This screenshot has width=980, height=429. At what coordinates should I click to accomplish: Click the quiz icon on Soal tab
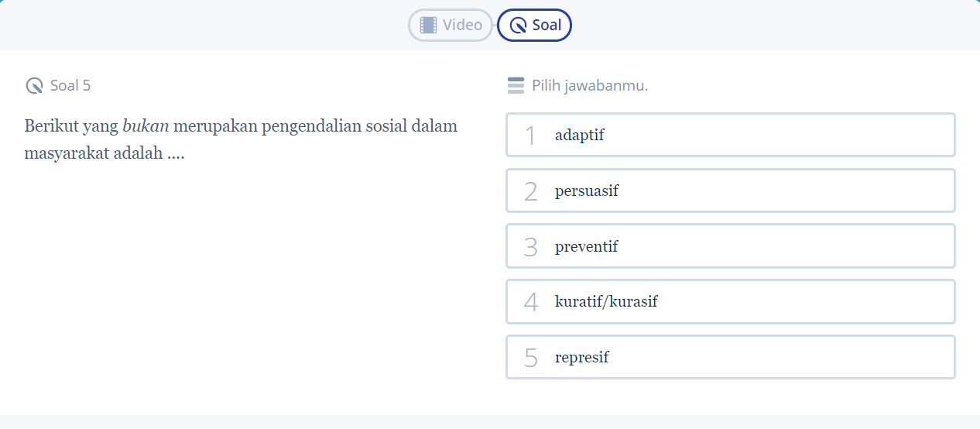point(519,25)
